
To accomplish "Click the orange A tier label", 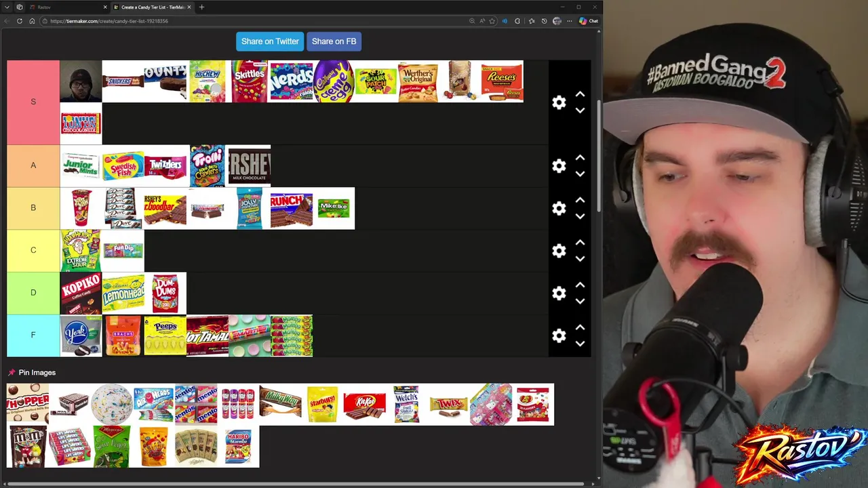I will point(33,165).
